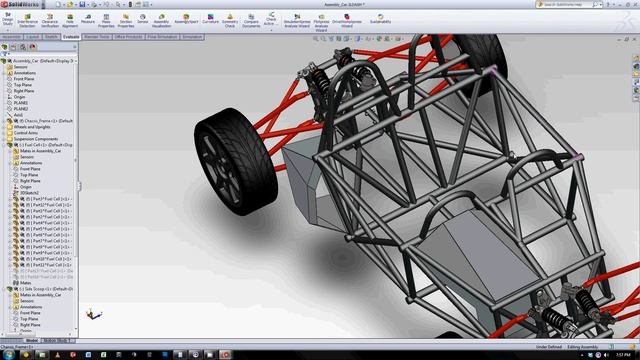640x360 pixels.
Task: Switch to the Assembly tab
Action: click(x=11, y=37)
